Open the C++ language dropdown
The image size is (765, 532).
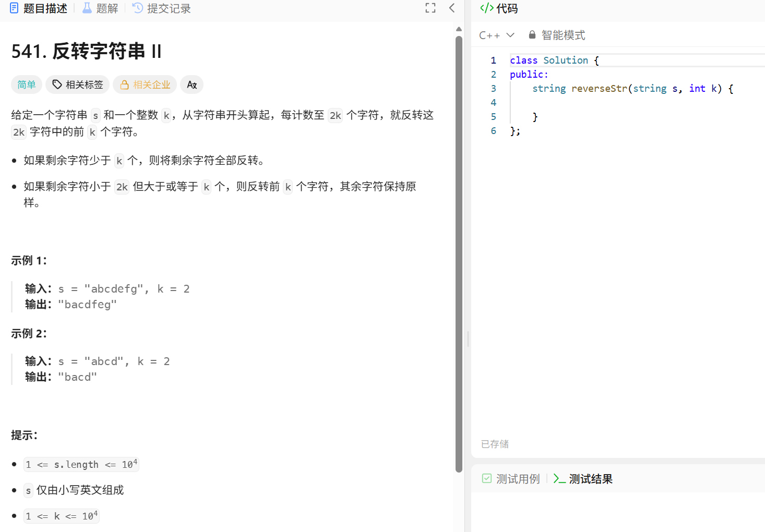(497, 34)
